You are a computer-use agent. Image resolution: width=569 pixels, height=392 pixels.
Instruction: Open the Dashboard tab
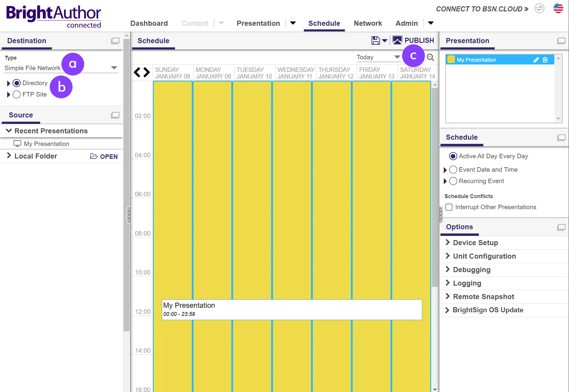[x=149, y=23]
